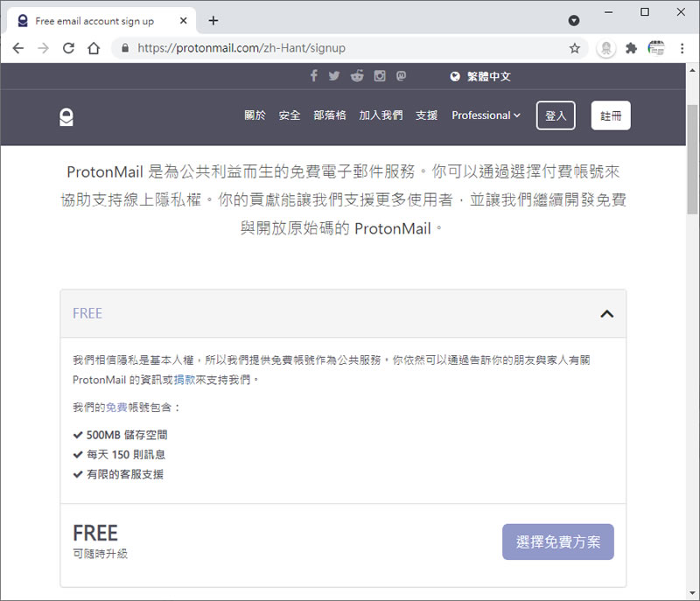Bookmark this page with star icon
This screenshot has width=700, height=601.
click(x=575, y=48)
